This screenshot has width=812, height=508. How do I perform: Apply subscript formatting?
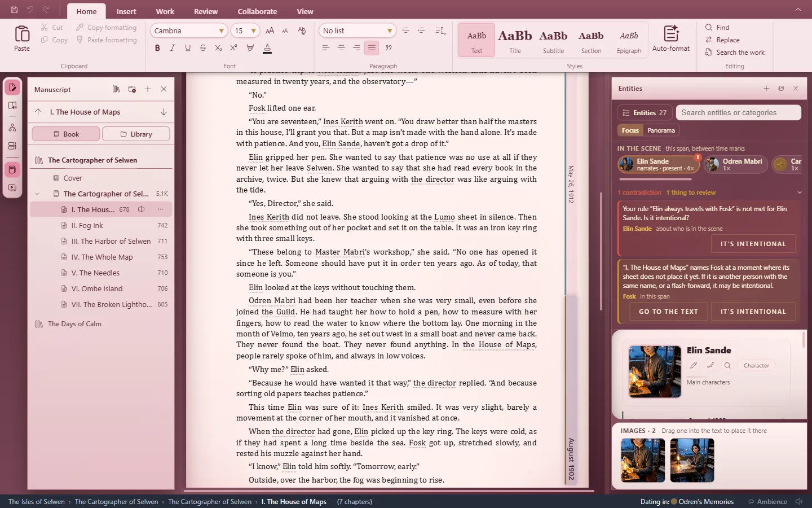[218, 48]
